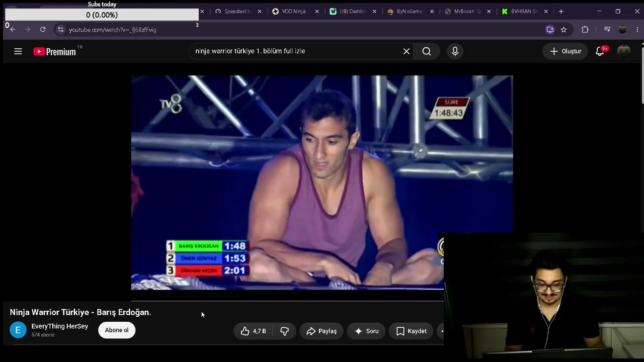Ask about the video with Soru
The image size is (644, 362).
pos(366,331)
